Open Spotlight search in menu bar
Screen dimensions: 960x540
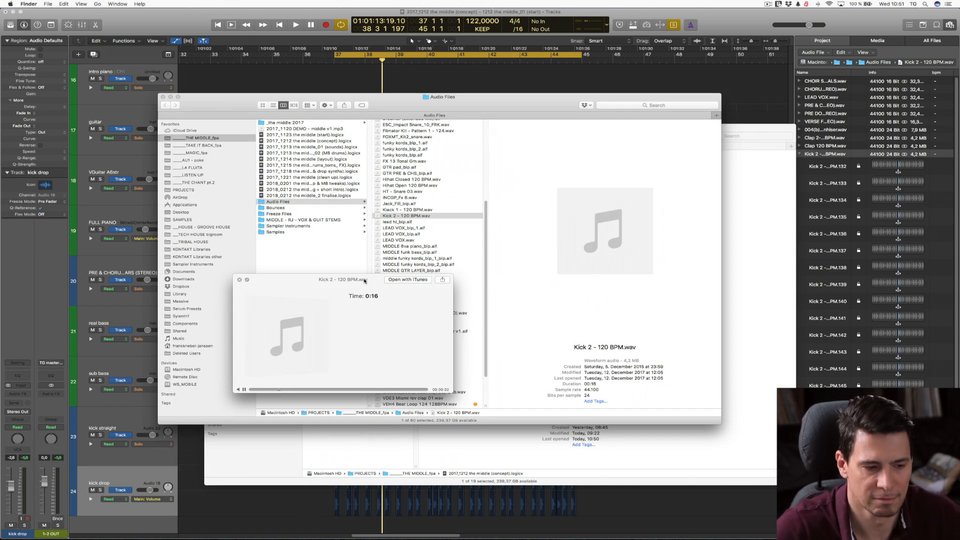(926, 4)
